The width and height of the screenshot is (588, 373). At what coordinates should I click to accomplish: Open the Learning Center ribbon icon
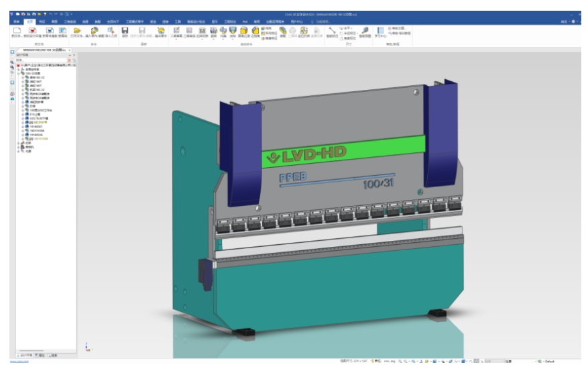pyautogui.click(x=380, y=30)
